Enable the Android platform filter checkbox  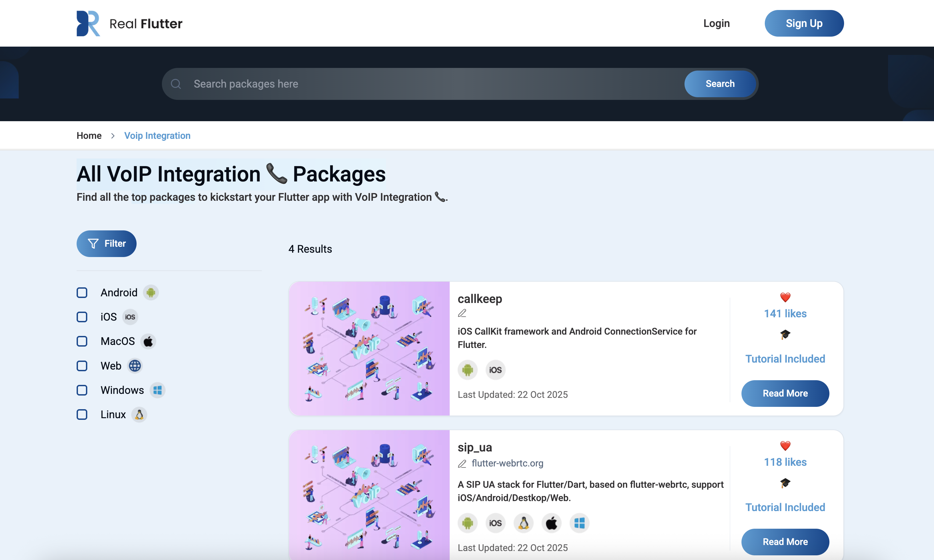coord(82,292)
